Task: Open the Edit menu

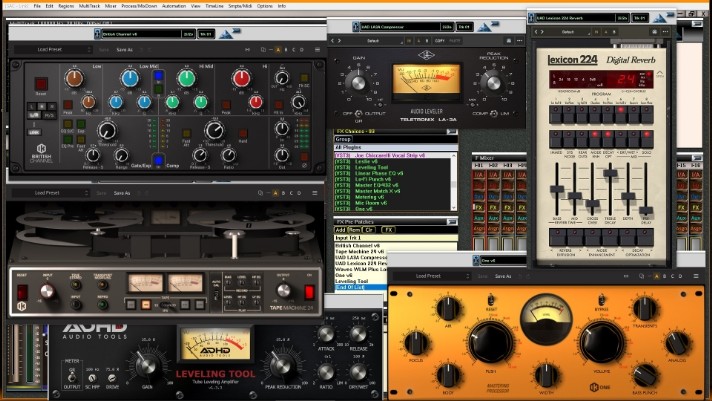Action: (x=49, y=6)
